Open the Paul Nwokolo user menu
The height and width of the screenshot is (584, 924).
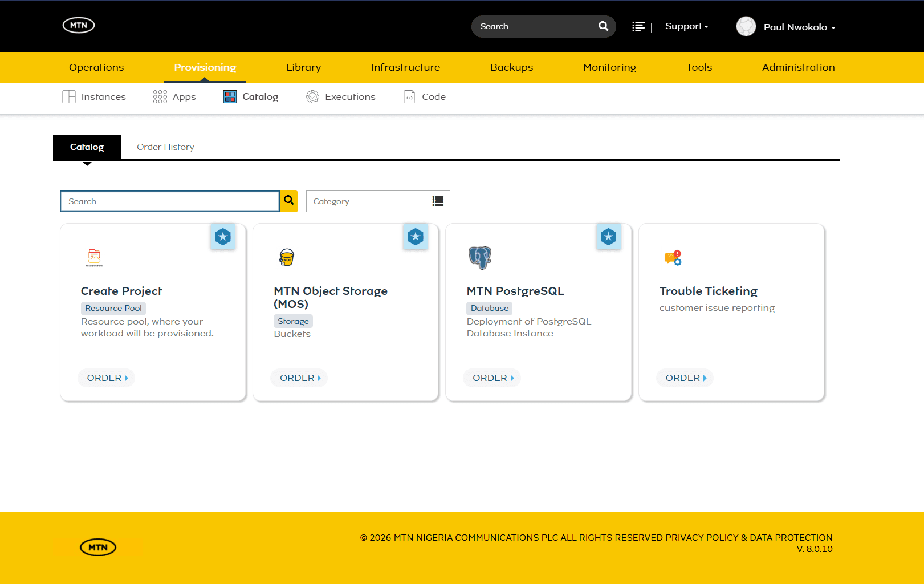[799, 27]
